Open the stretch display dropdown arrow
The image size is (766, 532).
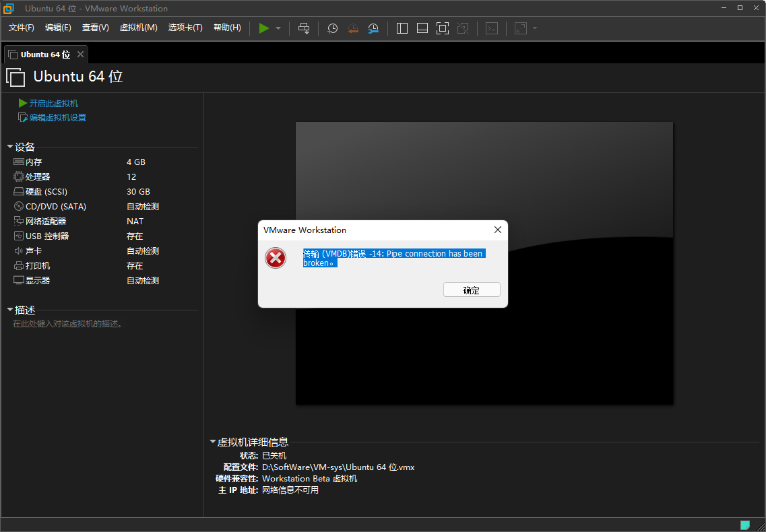click(535, 28)
